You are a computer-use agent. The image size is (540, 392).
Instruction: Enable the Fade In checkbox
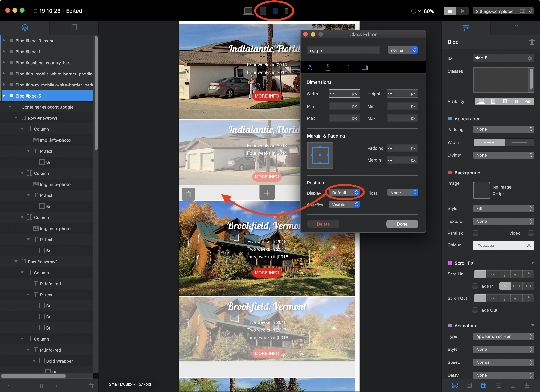click(475, 286)
